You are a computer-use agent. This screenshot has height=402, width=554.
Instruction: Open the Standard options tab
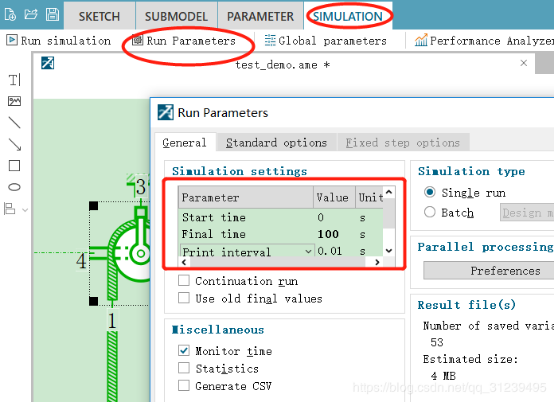pyautogui.click(x=276, y=143)
